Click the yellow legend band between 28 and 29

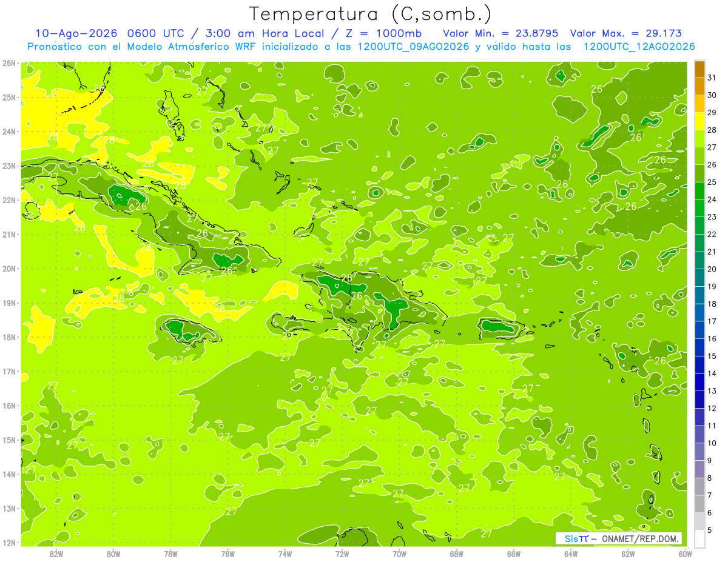(699, 122)
